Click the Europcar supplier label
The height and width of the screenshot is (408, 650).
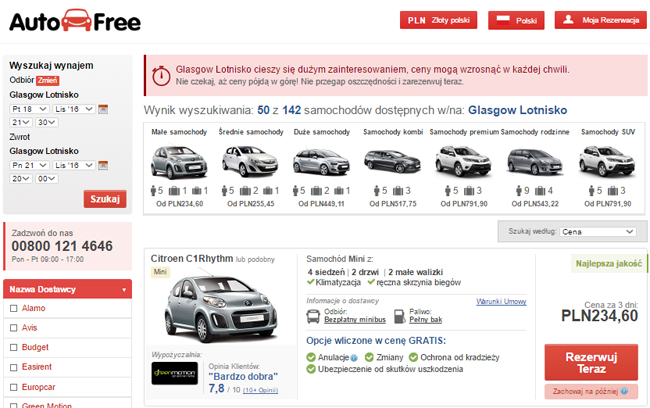(x=39, y=387)
